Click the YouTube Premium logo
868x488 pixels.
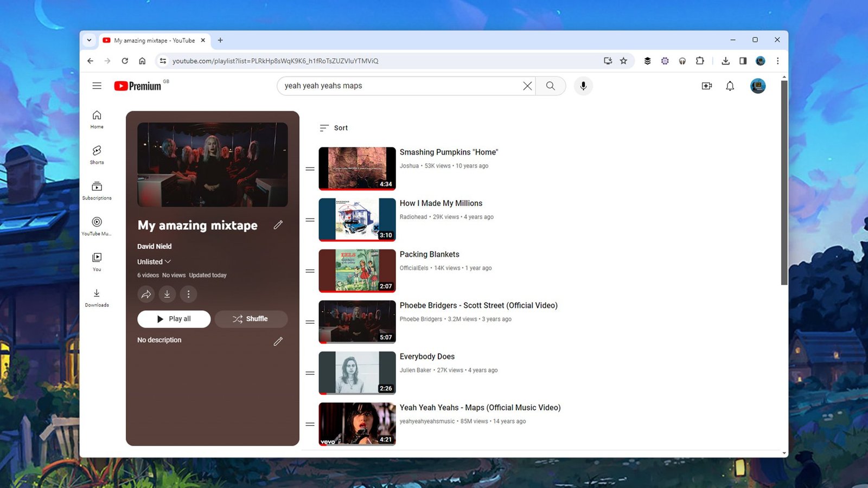[x=138, y=86]
